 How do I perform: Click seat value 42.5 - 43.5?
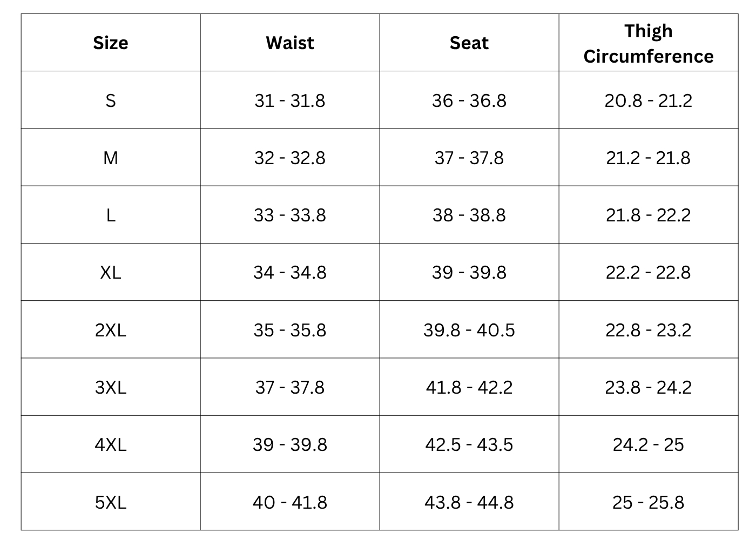tap(469, 444)
